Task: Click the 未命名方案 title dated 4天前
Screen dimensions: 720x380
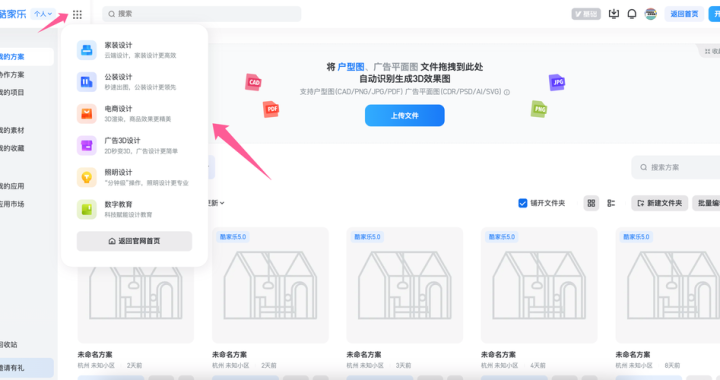Action: [498, 354]
